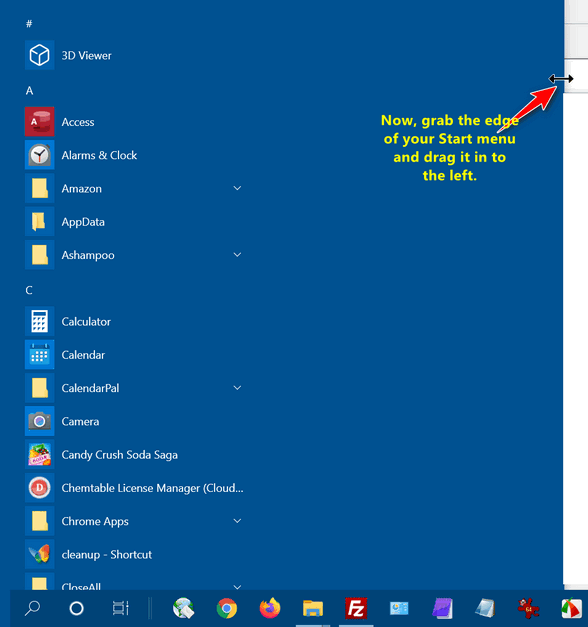The width and height of the screenshot is (588, 627).
Task: Expand the Amazon folder chevron
Action: (x=237, y=188)
